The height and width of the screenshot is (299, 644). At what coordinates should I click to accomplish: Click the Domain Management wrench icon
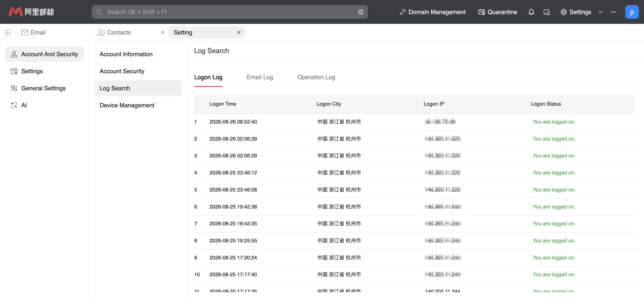tap(402, 12)
